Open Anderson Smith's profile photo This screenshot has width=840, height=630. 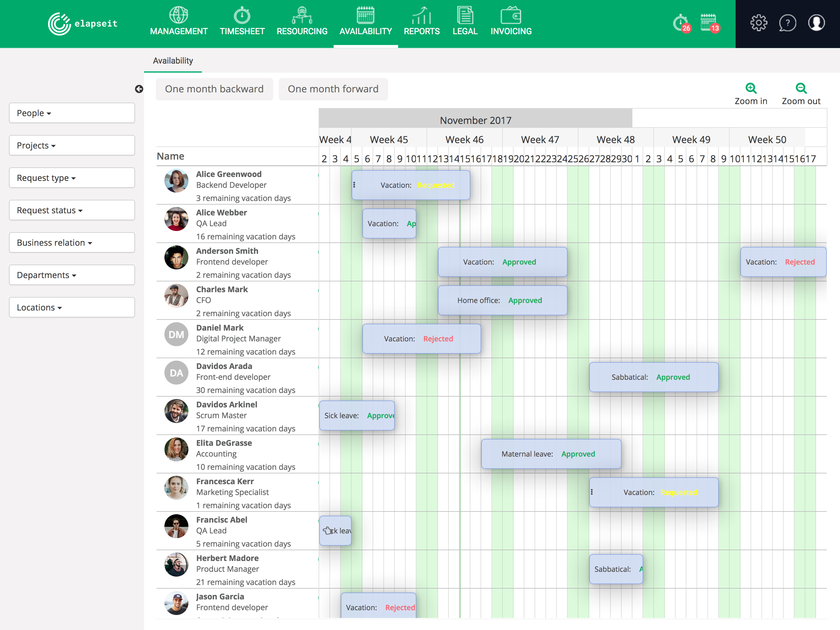(x=176, y=257)
